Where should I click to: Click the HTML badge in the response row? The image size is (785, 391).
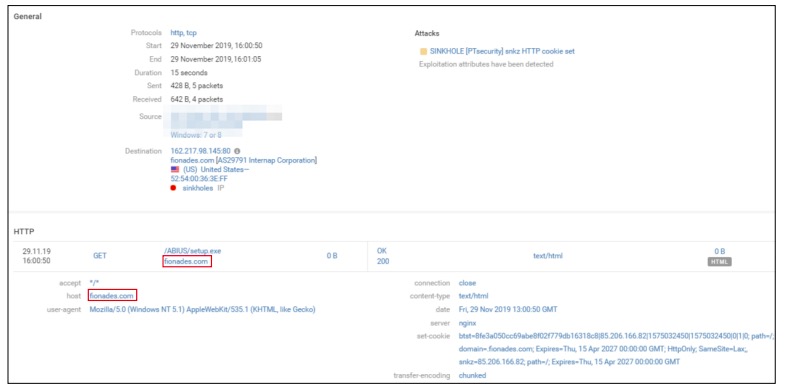click(x=719, y=262)
